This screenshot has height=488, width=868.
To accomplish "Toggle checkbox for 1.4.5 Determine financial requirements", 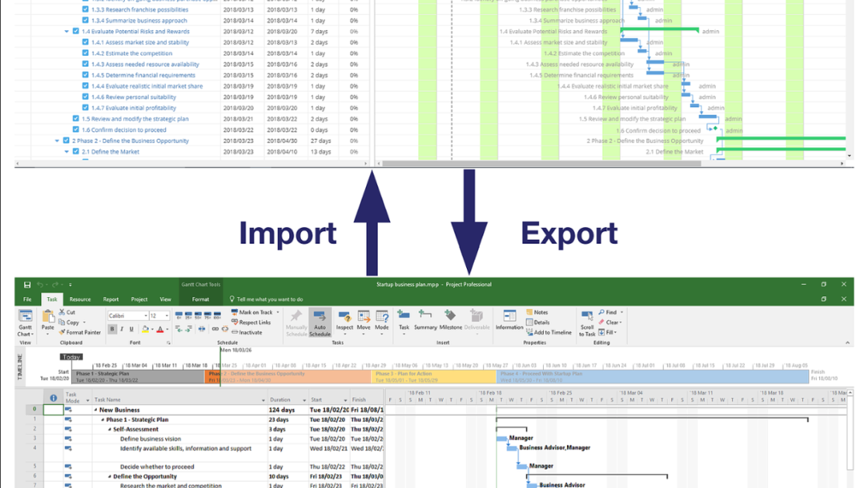I will 85,74.
